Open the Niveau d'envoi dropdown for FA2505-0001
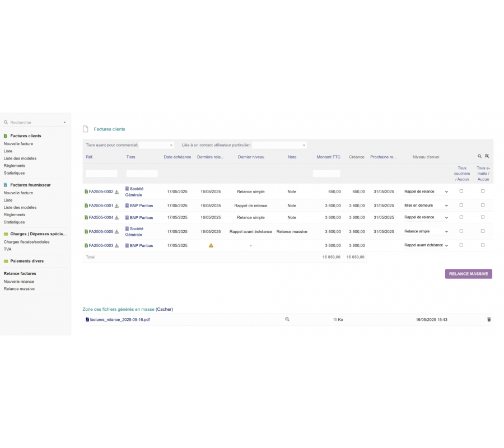 pos(426,206)
